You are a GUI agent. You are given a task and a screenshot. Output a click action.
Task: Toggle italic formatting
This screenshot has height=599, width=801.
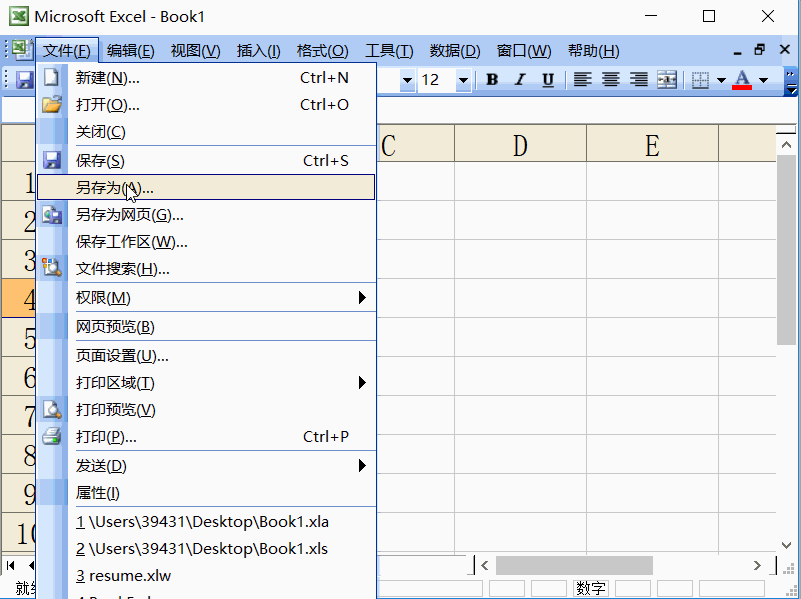coord(518,79)
